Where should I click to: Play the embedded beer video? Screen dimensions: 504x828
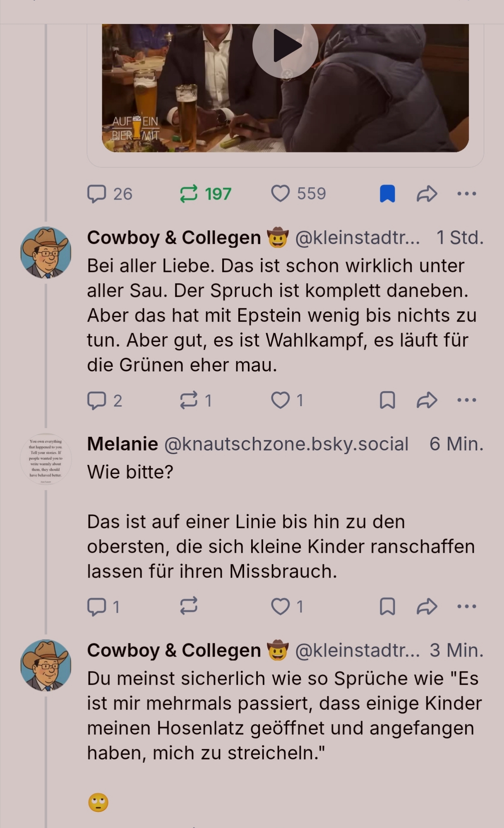pos(285,46)
